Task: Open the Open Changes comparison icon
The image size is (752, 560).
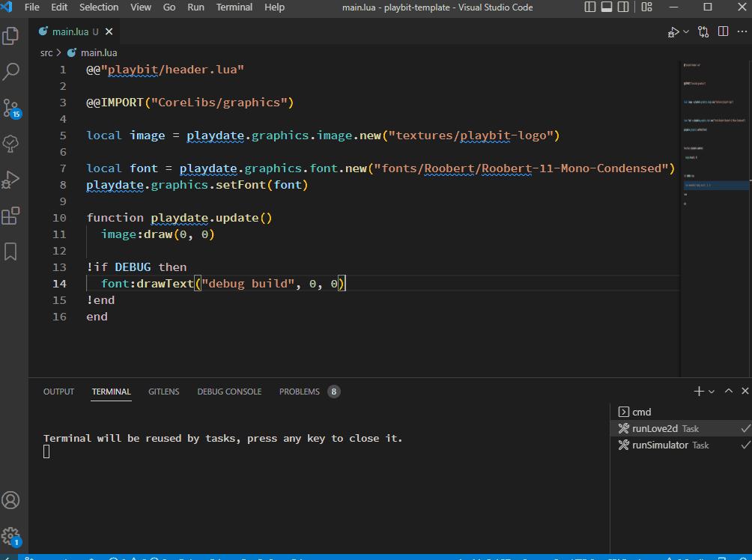Action: coord(703,31)
